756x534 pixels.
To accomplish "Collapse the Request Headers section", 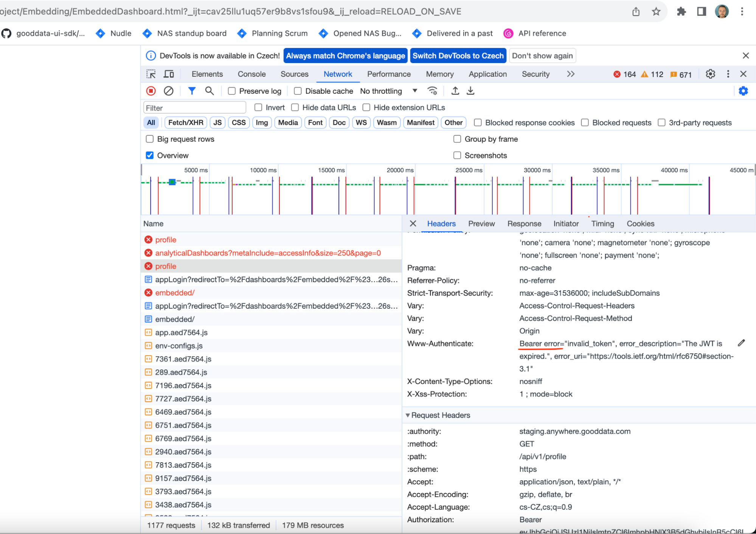I will pos(408,415).
